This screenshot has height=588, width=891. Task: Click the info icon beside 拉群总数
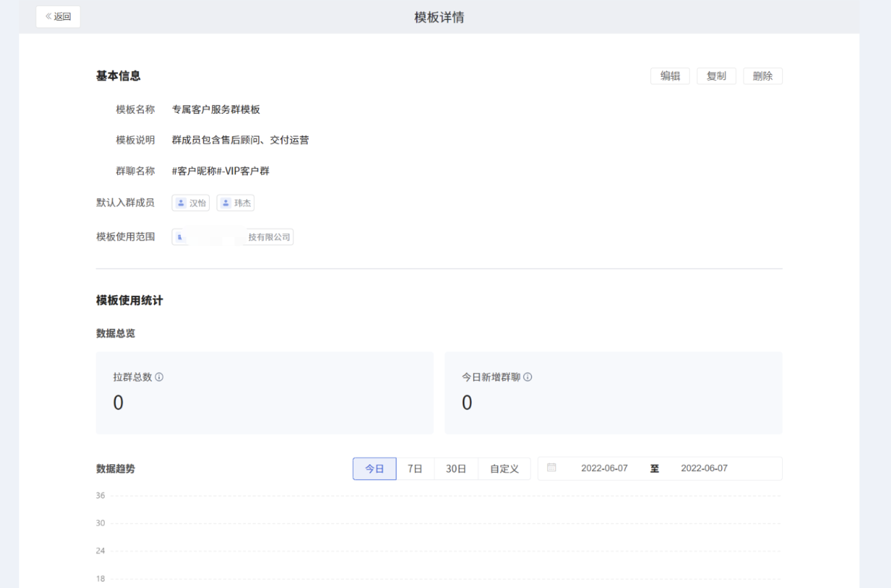159,377
